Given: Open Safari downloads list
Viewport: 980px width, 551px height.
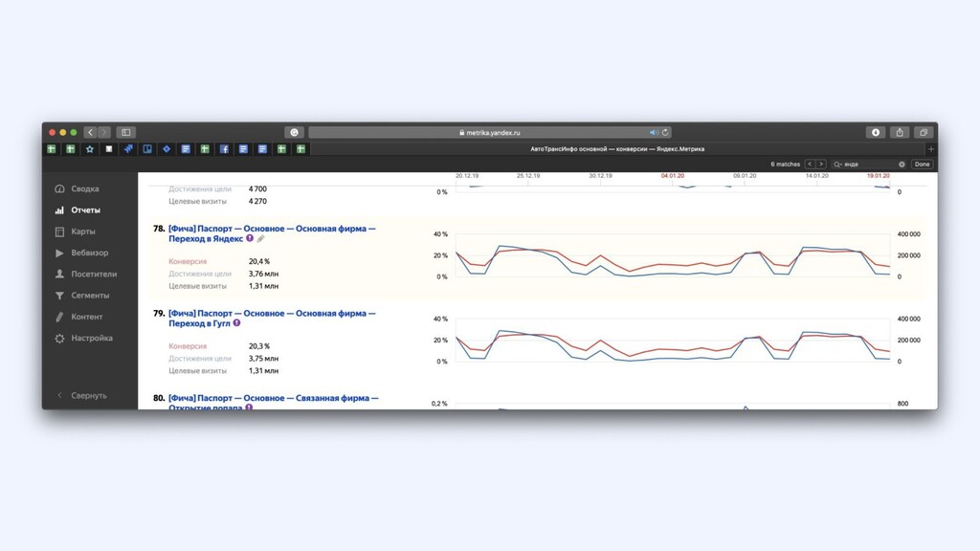Looking at the screenshot, I should point(876,132).
